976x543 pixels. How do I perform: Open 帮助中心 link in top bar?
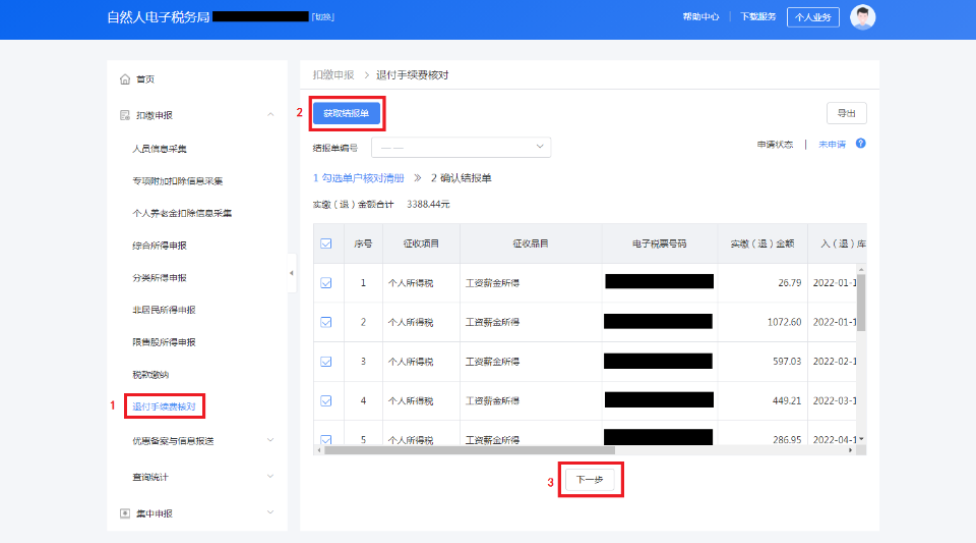point(700,17)
